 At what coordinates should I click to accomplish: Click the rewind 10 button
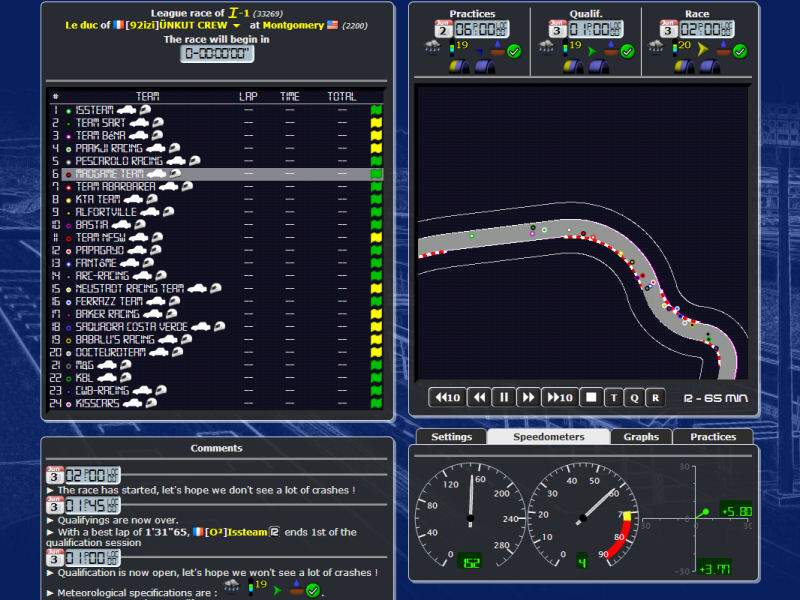[446, 397]
